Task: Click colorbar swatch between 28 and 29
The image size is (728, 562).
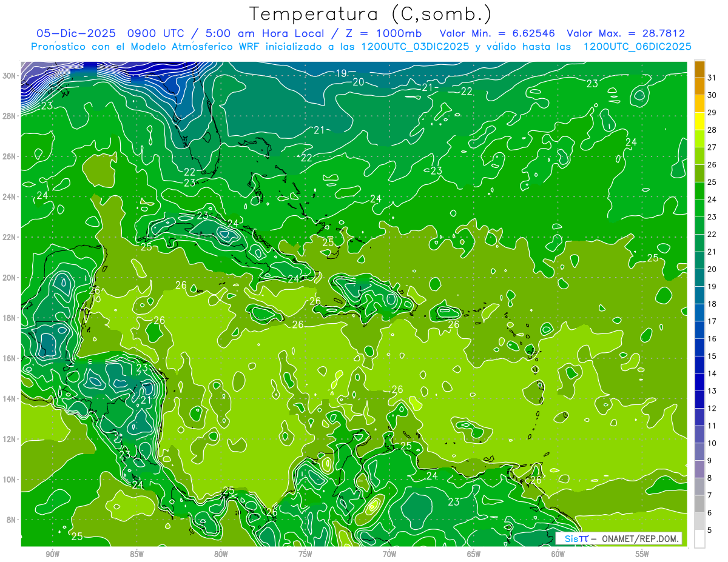Action: tap(700, 121)
